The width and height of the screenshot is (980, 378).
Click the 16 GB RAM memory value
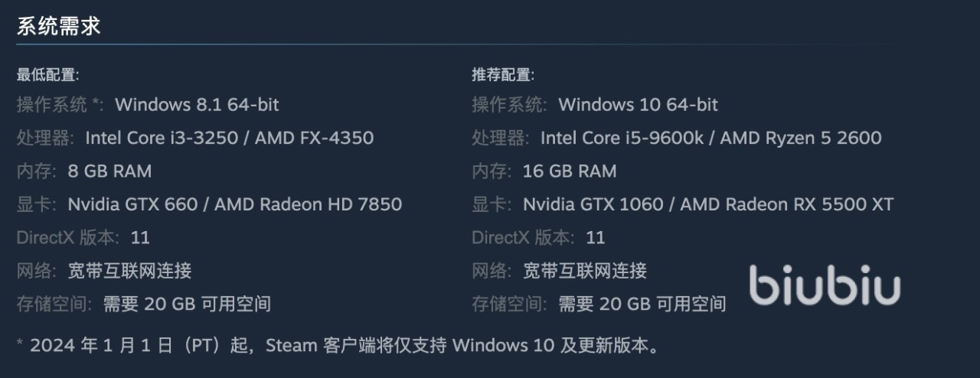569,171
